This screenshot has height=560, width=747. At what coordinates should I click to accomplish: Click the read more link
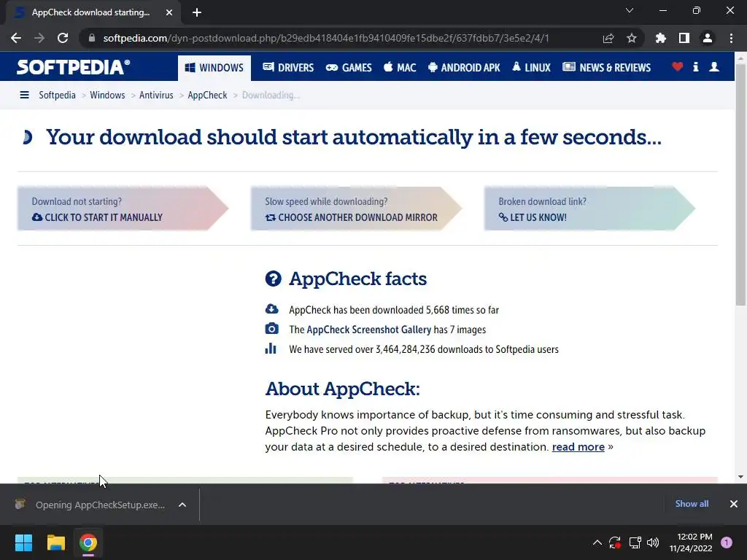click(578, 447)
